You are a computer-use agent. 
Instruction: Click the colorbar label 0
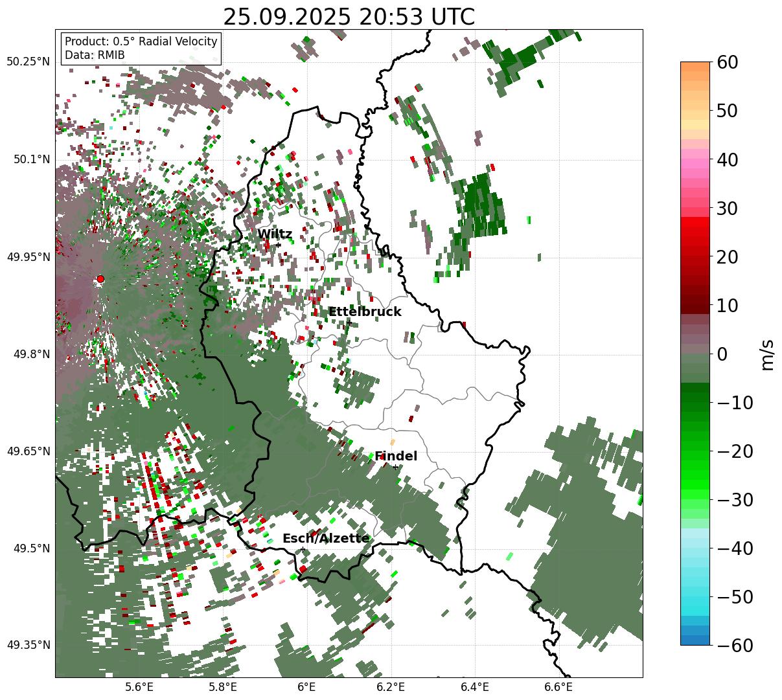click(722, 354)
